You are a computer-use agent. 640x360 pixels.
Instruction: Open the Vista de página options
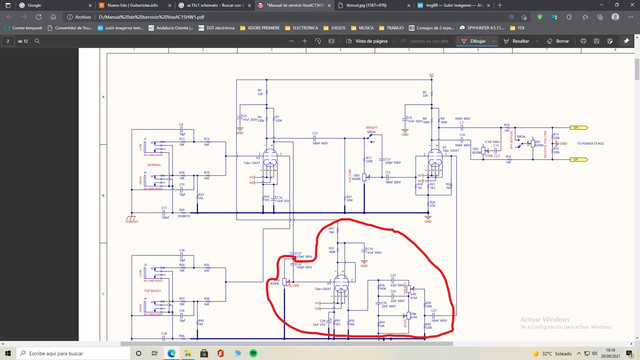pyautogui.click(x=367, y=41)
